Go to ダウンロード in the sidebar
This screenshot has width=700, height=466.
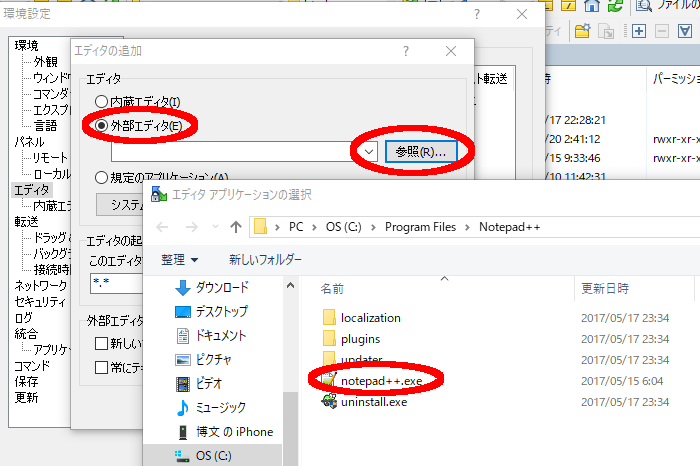pyautogui.click(x=222, y=288)
